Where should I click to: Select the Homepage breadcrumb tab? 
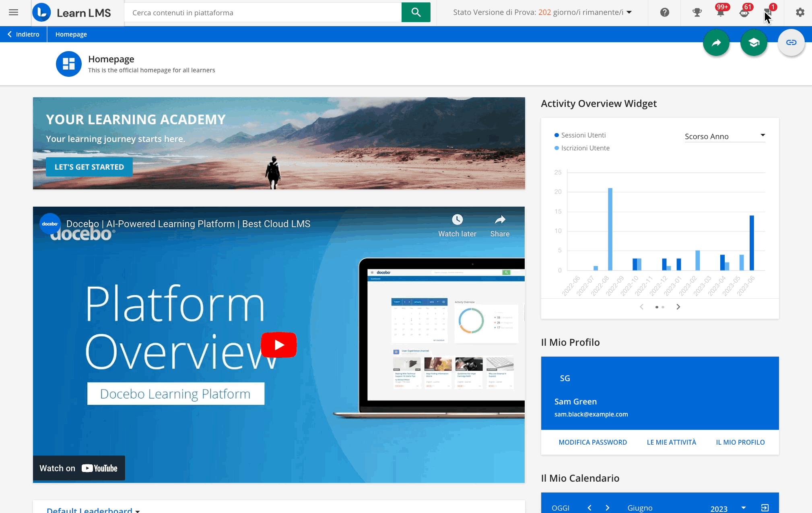pos(71,34)
